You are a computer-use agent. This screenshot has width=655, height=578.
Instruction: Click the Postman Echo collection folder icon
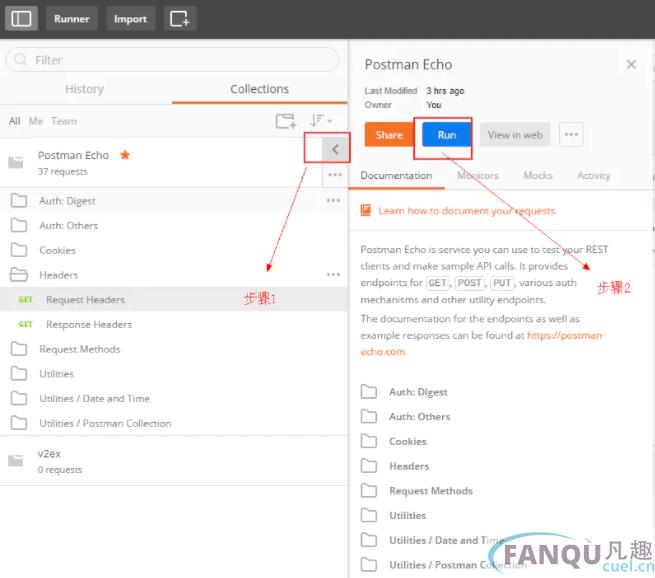tap(16, 162)
